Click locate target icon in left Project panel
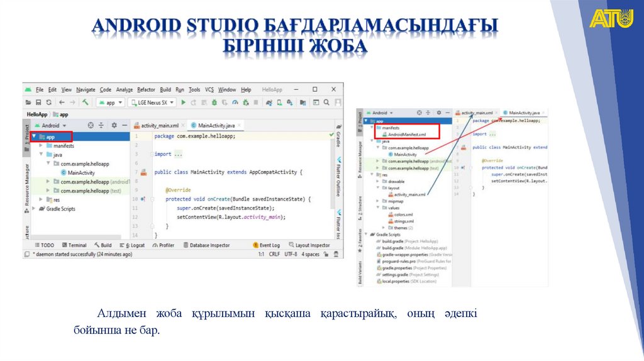 91,125
